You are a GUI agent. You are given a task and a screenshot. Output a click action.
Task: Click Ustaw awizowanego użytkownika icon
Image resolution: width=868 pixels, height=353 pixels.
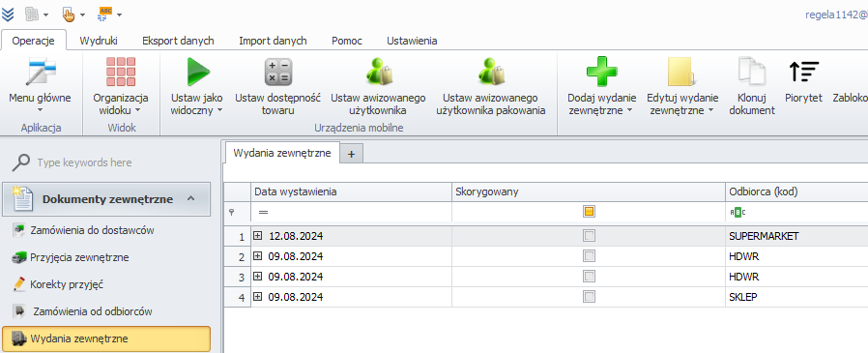(x=378, y=72)
